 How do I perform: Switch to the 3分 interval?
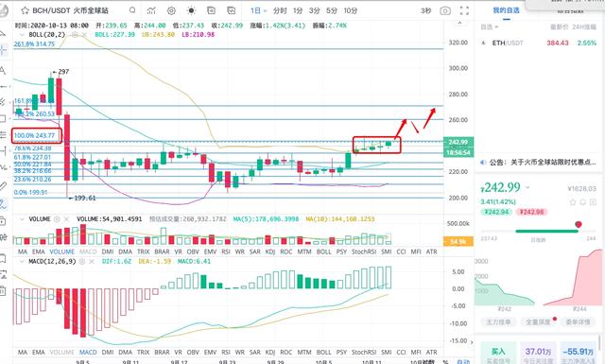click(315, 10)
